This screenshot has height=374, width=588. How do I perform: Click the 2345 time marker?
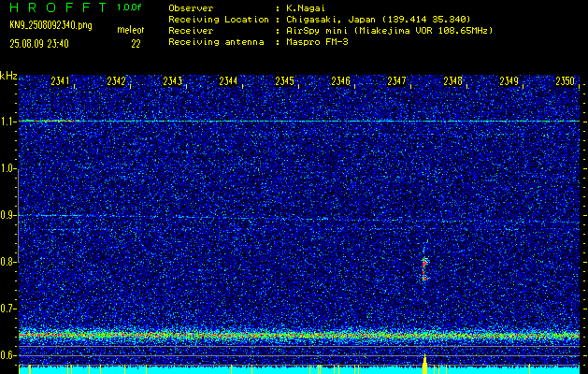click(284, 81)
